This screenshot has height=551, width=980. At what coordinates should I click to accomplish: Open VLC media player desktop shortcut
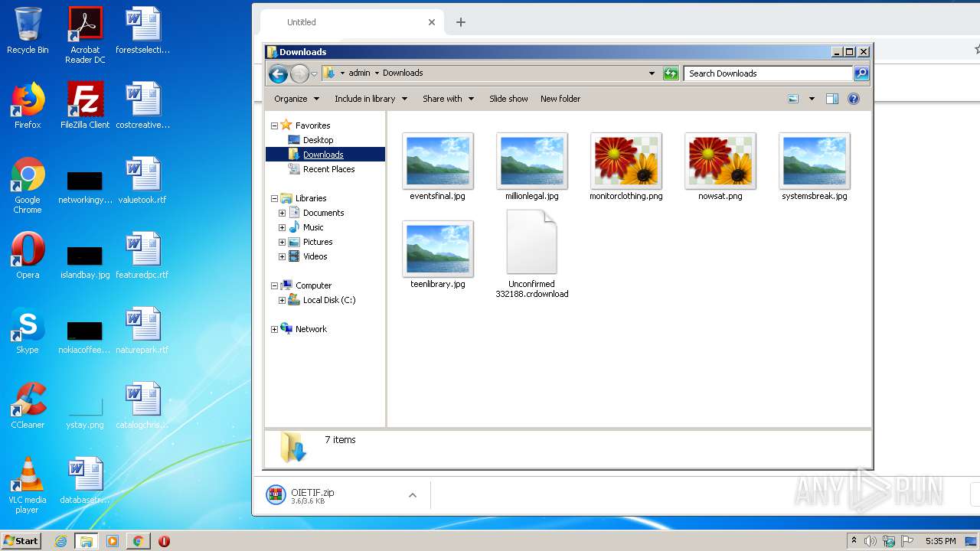[28, 485]
